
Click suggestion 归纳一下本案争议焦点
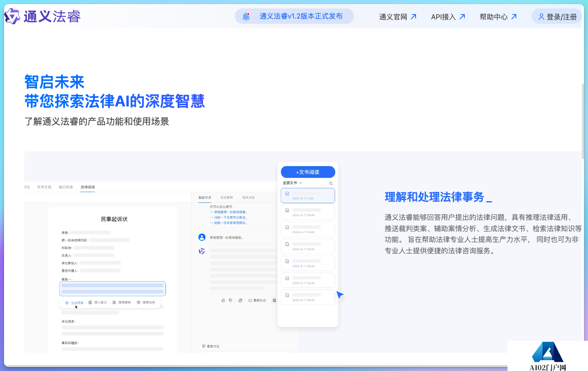coord(229,217)
